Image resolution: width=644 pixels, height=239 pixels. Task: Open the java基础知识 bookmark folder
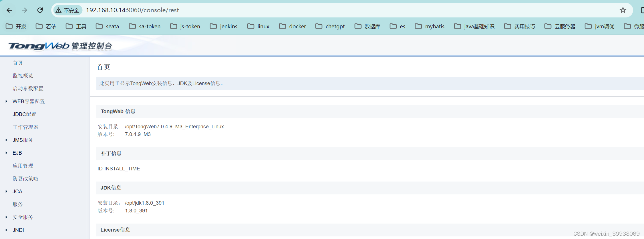pos(474,26)
